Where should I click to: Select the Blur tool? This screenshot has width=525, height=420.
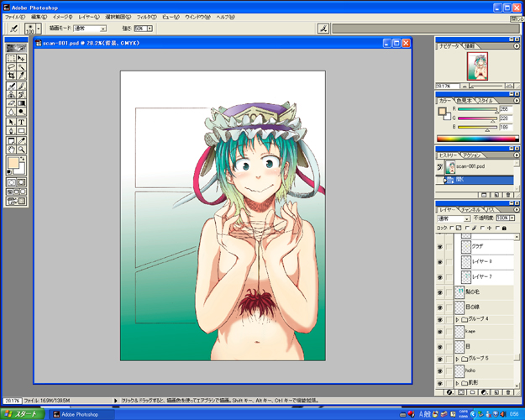pos(12,112)
